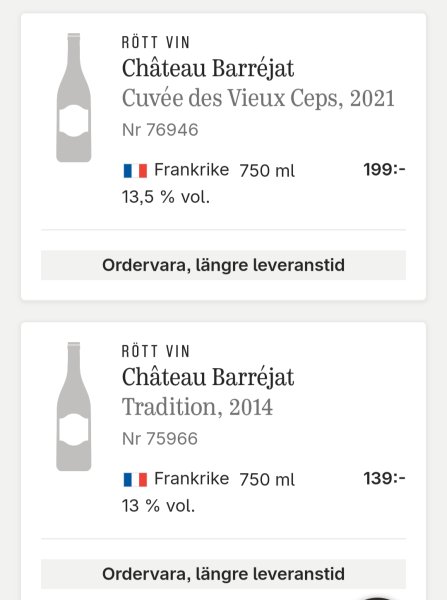The image size is (447, 600).
Task: Tap the Ordervara banner below the 139:- wine
Action: [x=224, y=574]
